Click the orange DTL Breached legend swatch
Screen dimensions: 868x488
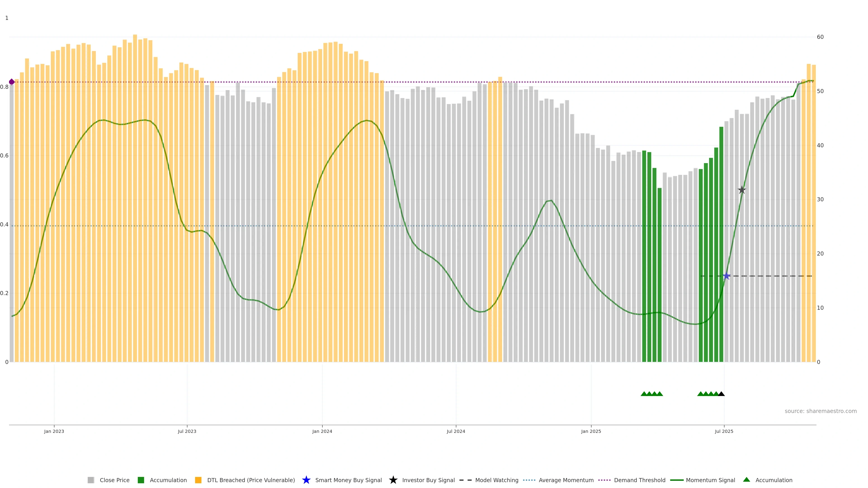[198, 480]
